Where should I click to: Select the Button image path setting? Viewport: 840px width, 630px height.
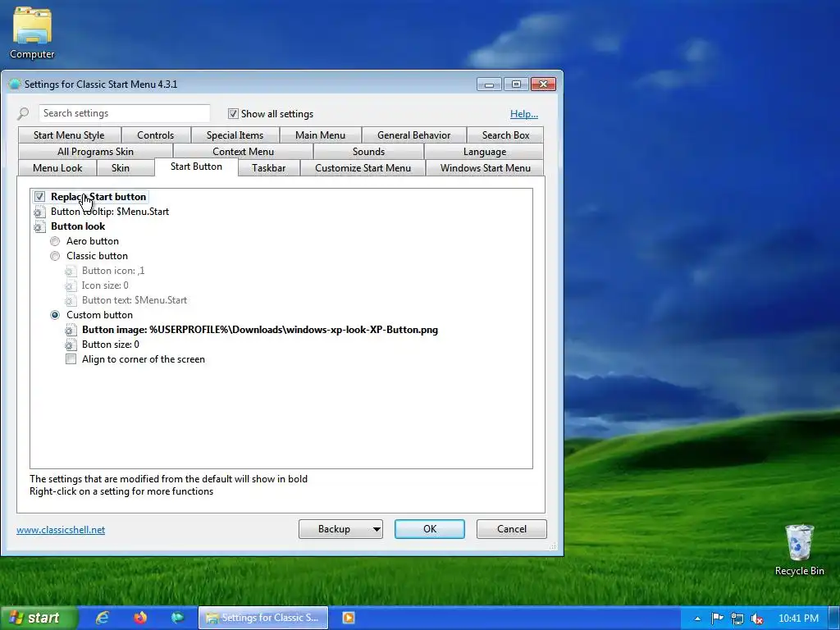[260, 330]
